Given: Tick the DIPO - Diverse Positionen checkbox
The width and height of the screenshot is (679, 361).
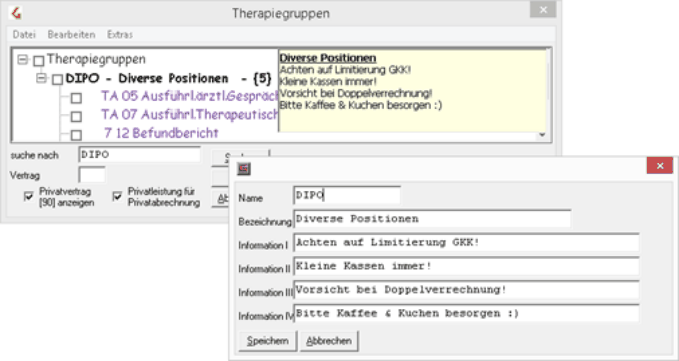Looking at the screenshot, I should [57, 80].
